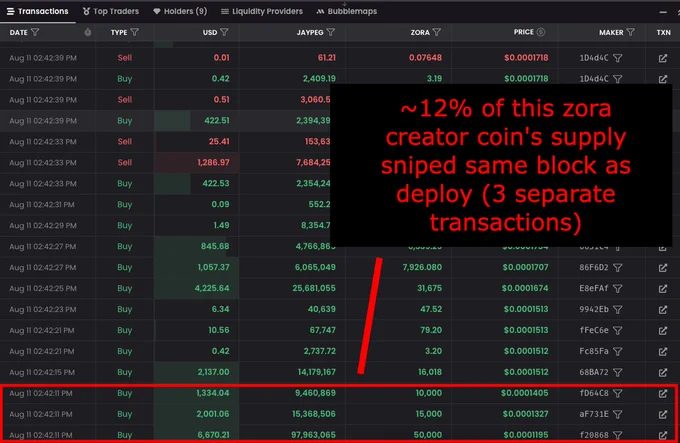Select the 25,681,055 JAYPEG amount
680x443 pixels.
tap(314, 288)
